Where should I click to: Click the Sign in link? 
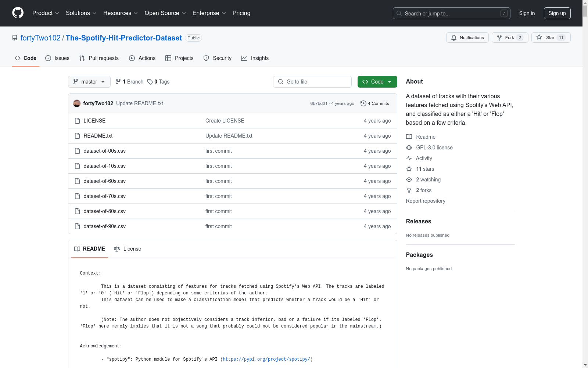point(527,13)
